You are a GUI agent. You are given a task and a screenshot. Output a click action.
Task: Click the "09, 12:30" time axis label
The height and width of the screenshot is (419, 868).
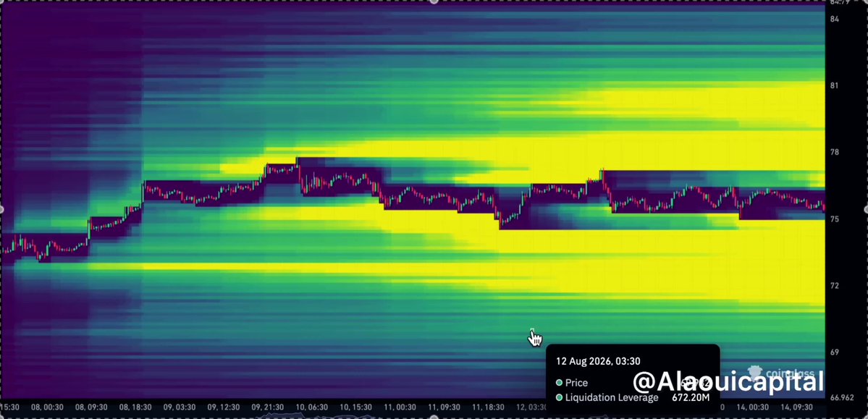click(x=224, y=407)
